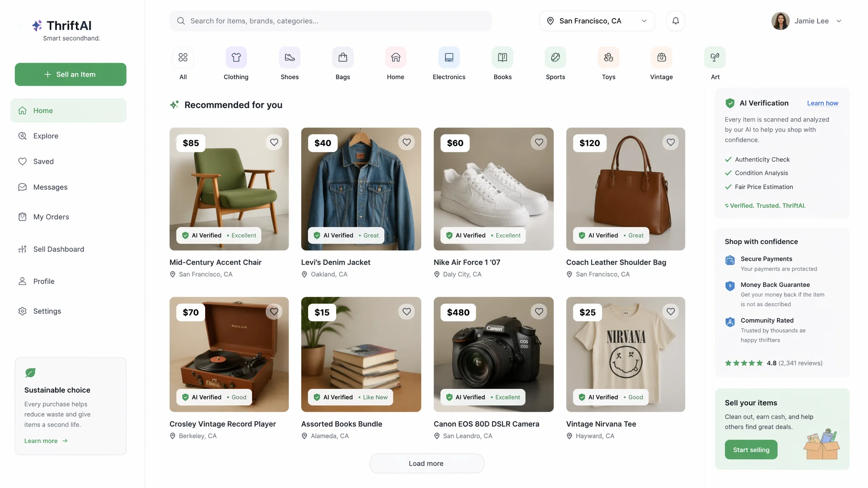Screen dimensions: 868x488
Task: Browse the Toys category icon
Action: pos(609,57)
